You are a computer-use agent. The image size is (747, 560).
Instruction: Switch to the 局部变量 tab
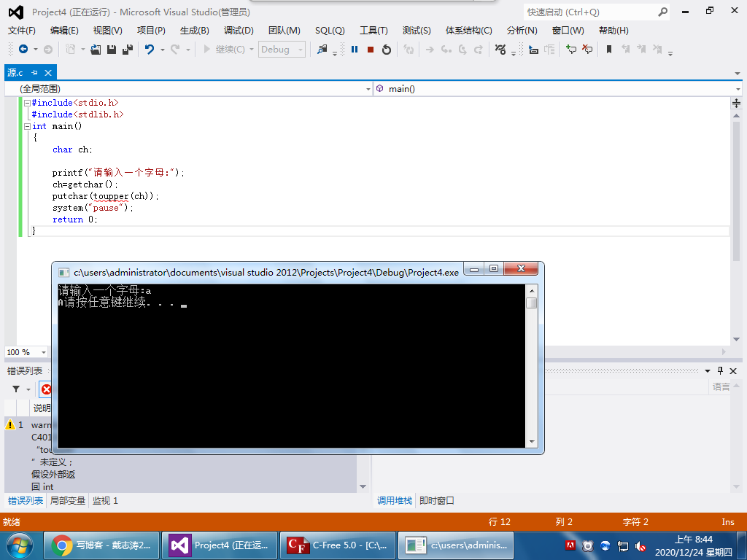pos(68,500)
